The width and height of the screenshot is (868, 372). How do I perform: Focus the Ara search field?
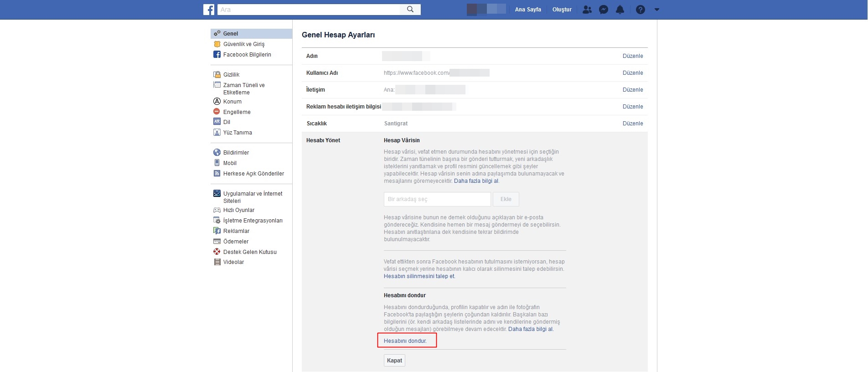(x=309, y=10)
